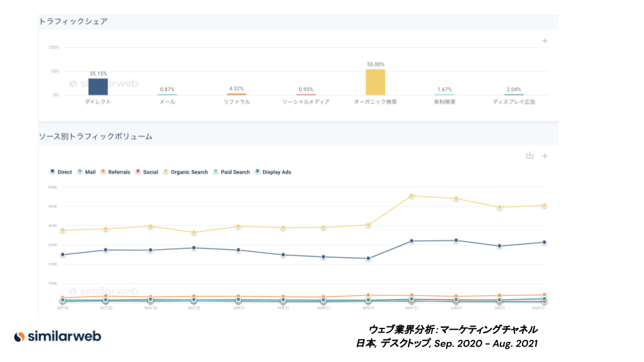Viewport: 644px width, 362px height.
Task: Toggle the Display Ads legend item
Action: [x=273, y=172]
